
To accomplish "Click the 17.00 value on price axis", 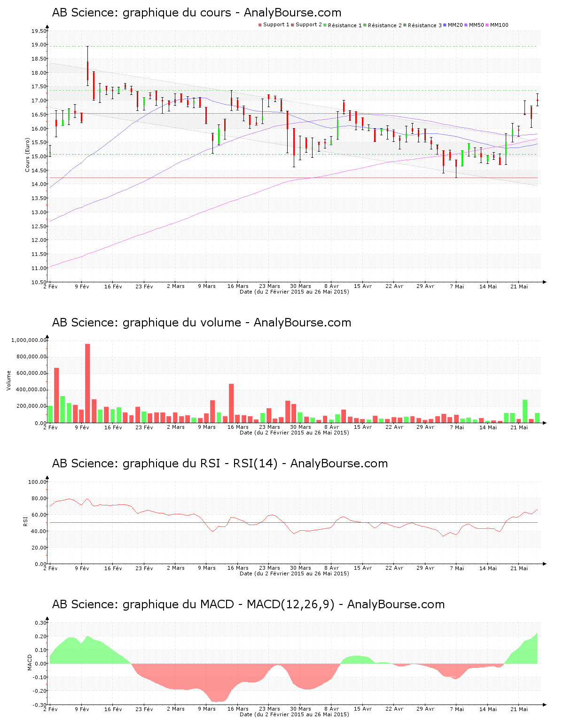I will (x=39, y=101).
